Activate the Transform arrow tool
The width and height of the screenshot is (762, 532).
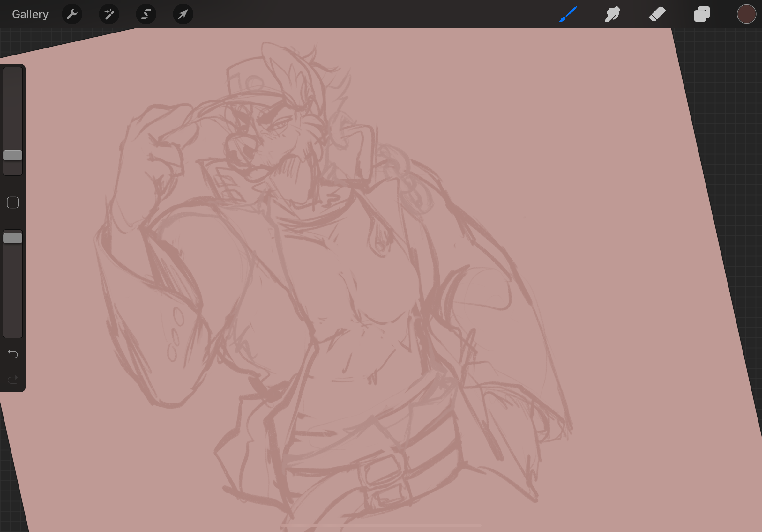pos(183,14)
